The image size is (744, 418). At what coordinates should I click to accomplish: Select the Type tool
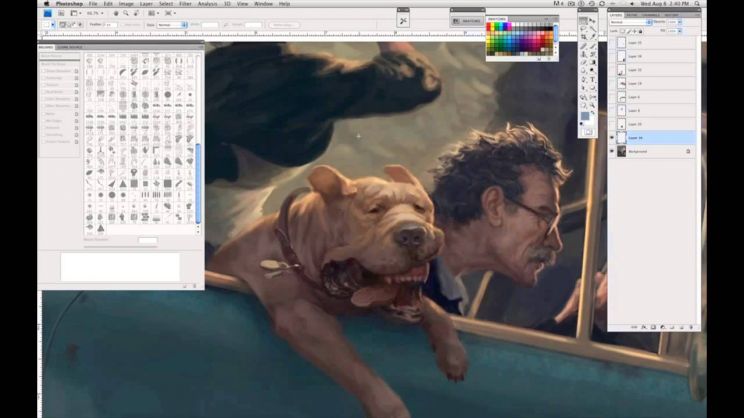coord(593,80)
